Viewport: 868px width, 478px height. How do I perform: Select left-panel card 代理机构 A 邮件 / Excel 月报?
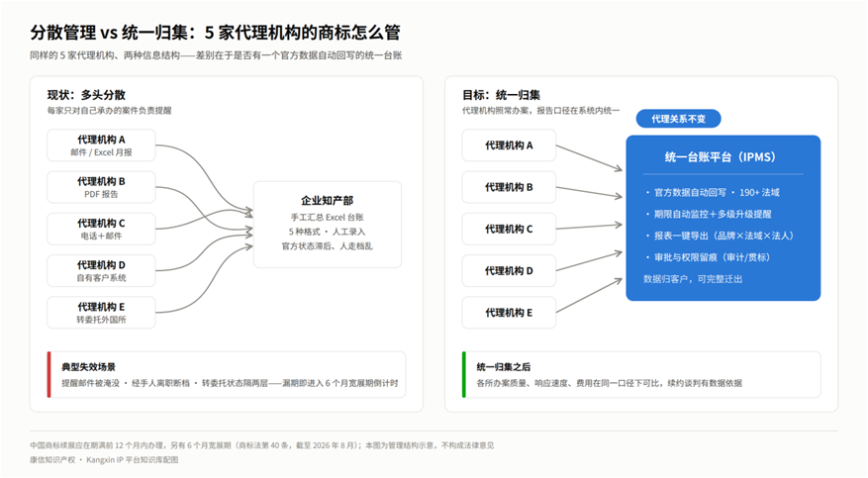pos(101,145)
